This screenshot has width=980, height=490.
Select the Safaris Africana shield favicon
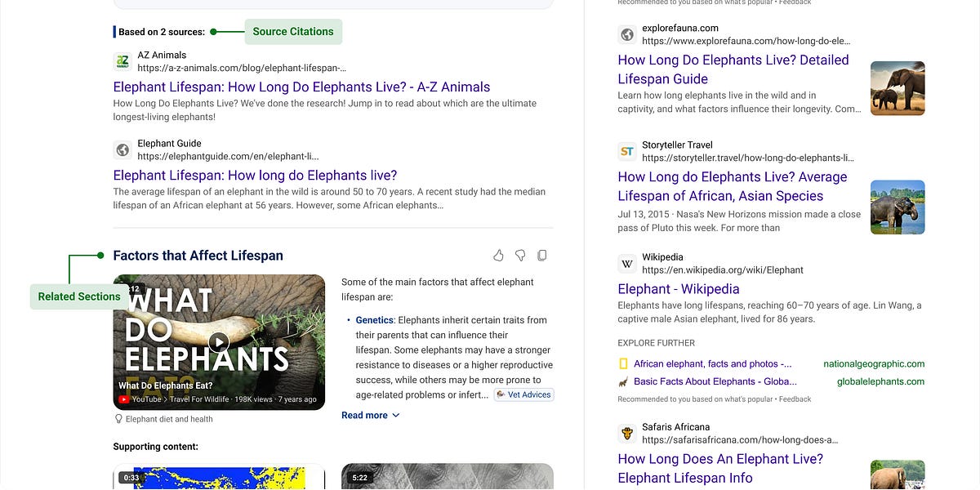(626, 433)
